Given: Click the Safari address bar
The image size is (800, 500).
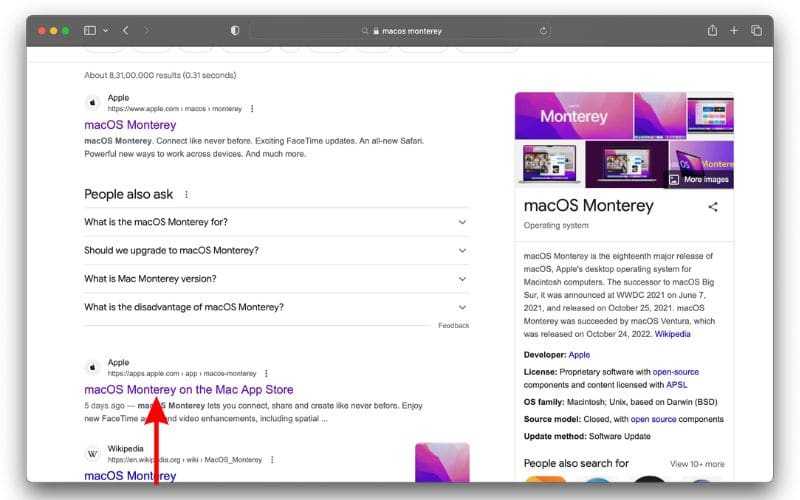Looking at the screenshot, I should point(400,31).
